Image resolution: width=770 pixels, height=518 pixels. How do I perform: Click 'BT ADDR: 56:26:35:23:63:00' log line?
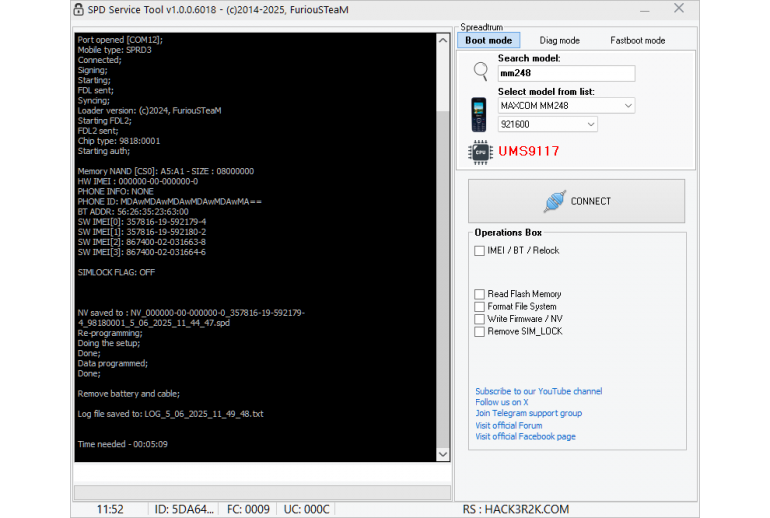(133, 212)
